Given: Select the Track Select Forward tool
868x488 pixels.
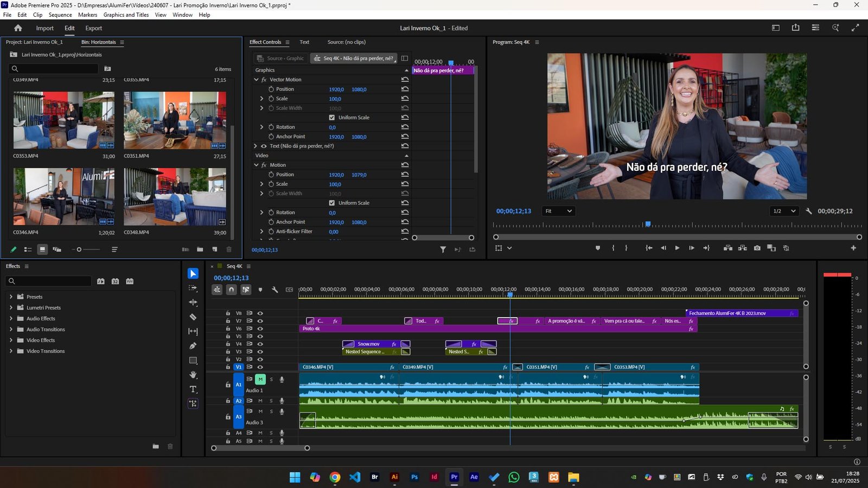Looking at the screenshot, I should [193, 288].
